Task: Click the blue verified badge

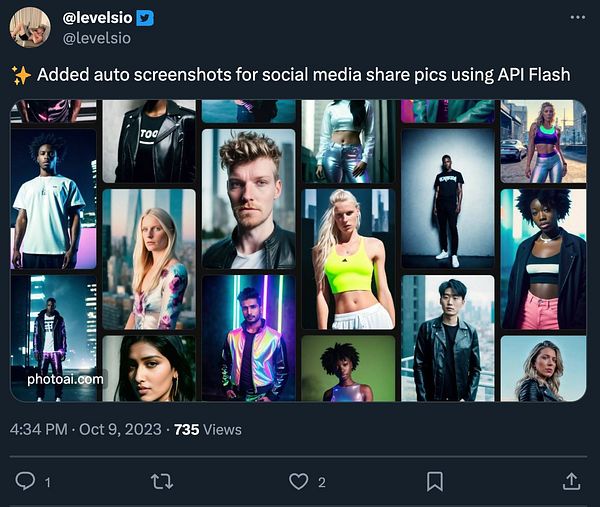Action: click(145, 18)
